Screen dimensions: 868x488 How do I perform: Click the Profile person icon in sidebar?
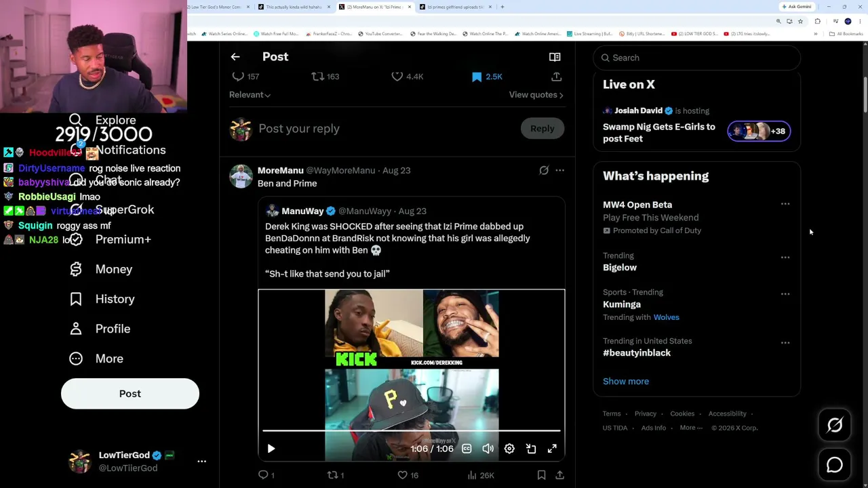[76, 329]
